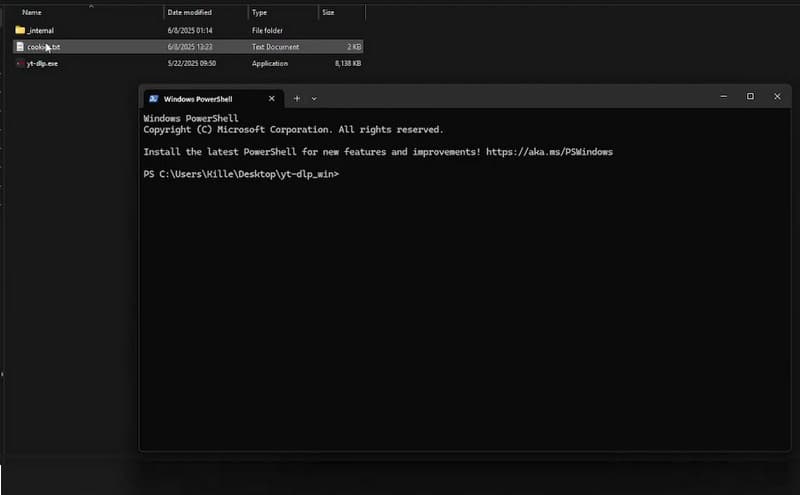Select the yt-dlp.exe file name
800x495 pixels.
[x=42, y=63]
